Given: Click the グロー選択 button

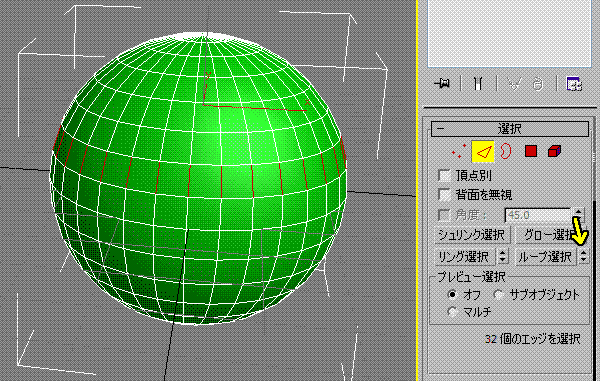Looking at the screenshot, I should 548,234.
